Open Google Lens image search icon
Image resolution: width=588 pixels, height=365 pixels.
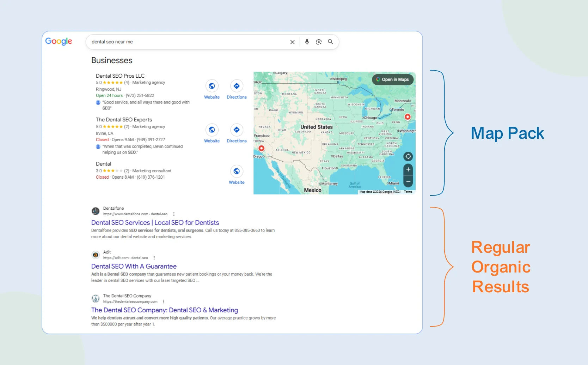tap(319, 42)
